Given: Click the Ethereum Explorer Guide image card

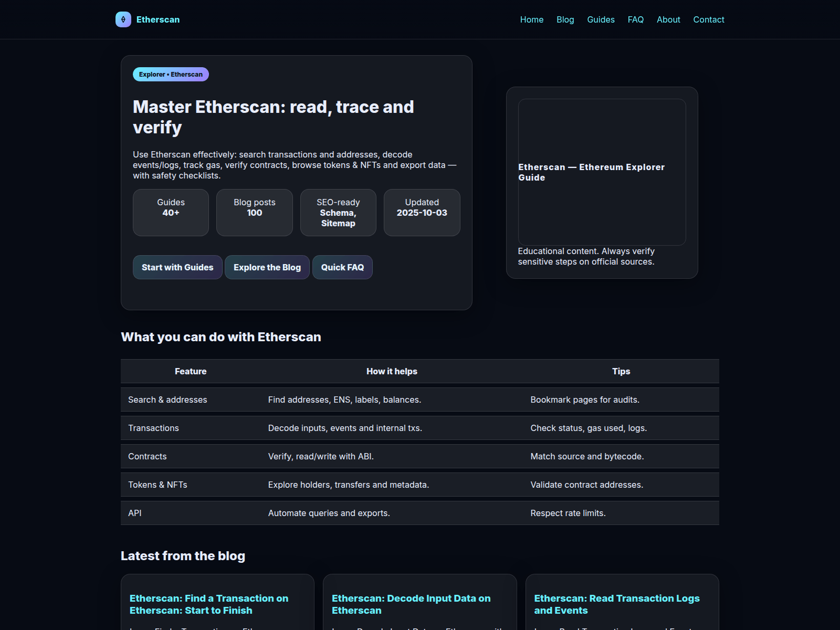Looking at the screenshot, I should (602, 172).
